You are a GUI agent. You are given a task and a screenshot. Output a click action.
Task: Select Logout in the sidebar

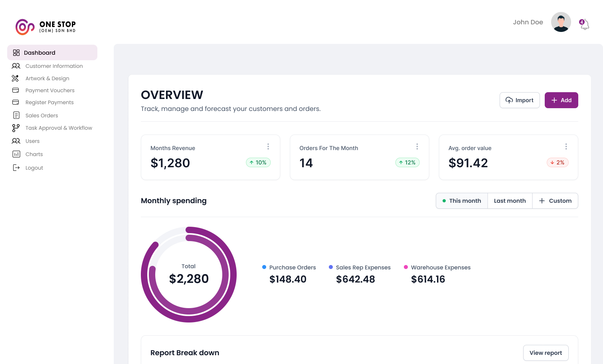tap(34, 168)
